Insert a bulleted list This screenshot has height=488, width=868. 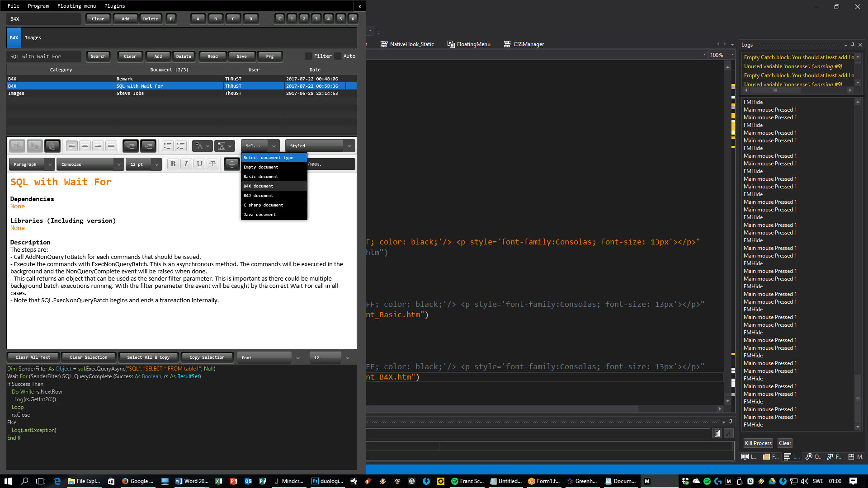click(x=168, y=146)
